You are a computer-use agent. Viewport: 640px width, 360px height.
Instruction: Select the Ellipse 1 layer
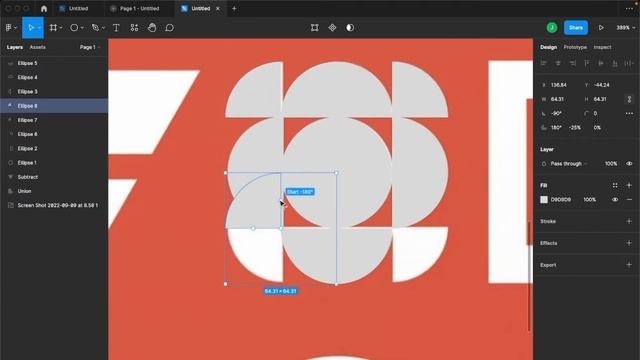(x=54, y=162)
